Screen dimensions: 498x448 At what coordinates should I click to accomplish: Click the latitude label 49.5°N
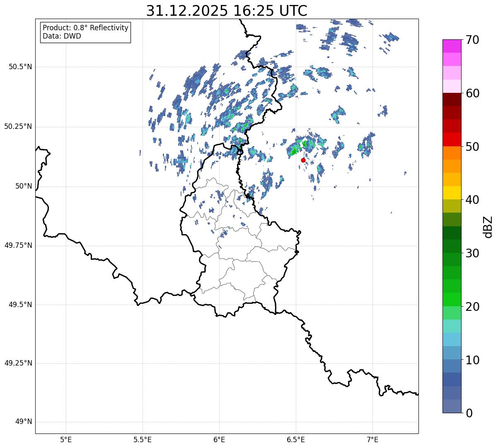click(20, 305)
